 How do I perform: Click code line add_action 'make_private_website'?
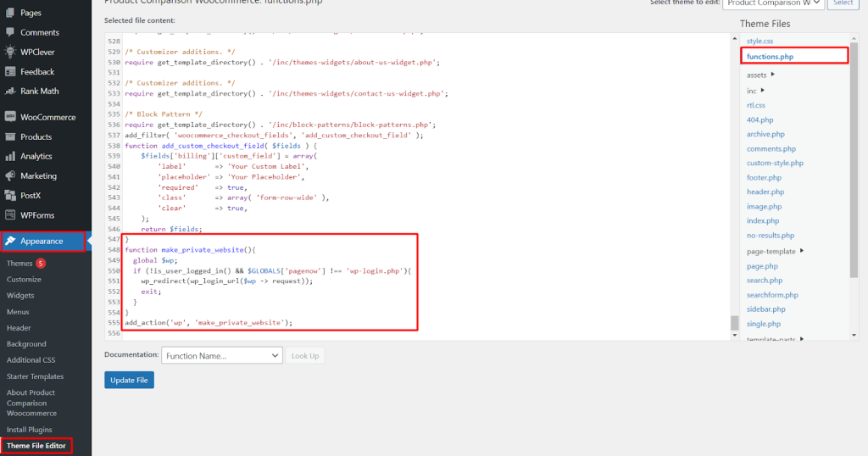click(209, 323)
